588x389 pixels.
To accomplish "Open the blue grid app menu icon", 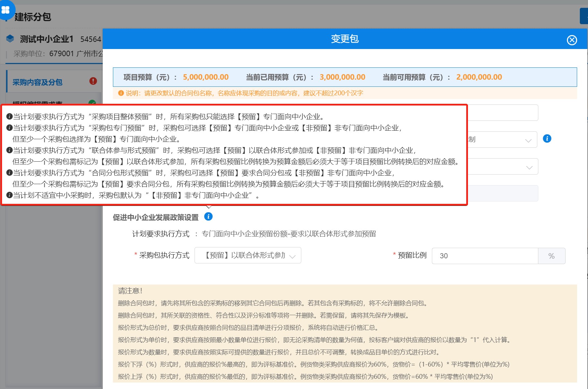I will [6, 10].
